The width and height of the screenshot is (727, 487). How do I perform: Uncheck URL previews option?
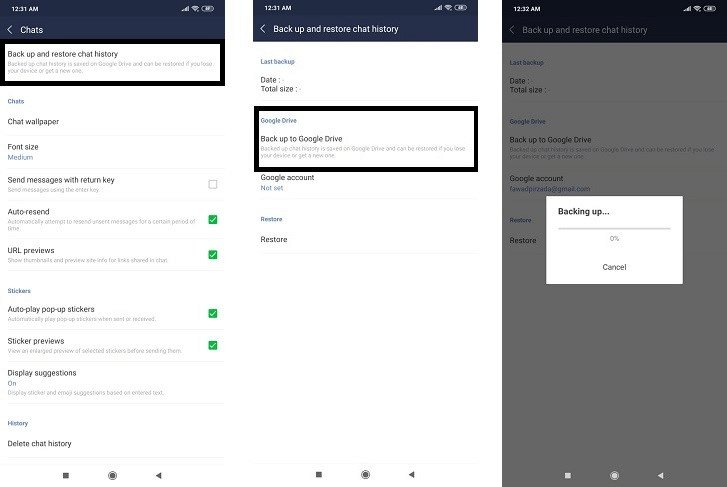(x=213, y=255)
